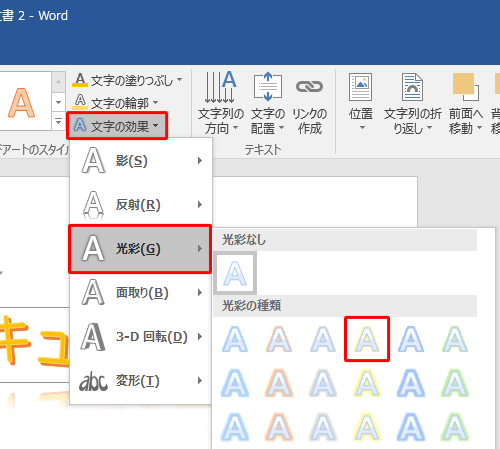Apply light blue glow in third glow row
500x449 pixels.
235,427
